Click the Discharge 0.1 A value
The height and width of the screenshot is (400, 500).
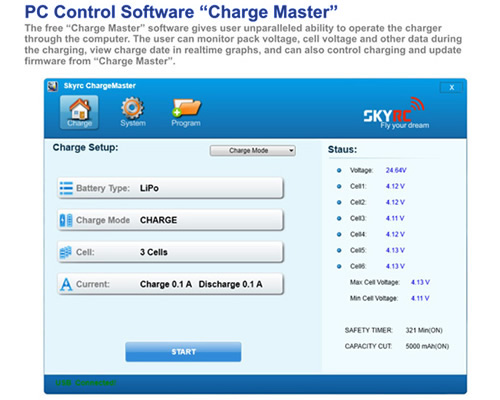pyautogui.click(x=230, y=284)
